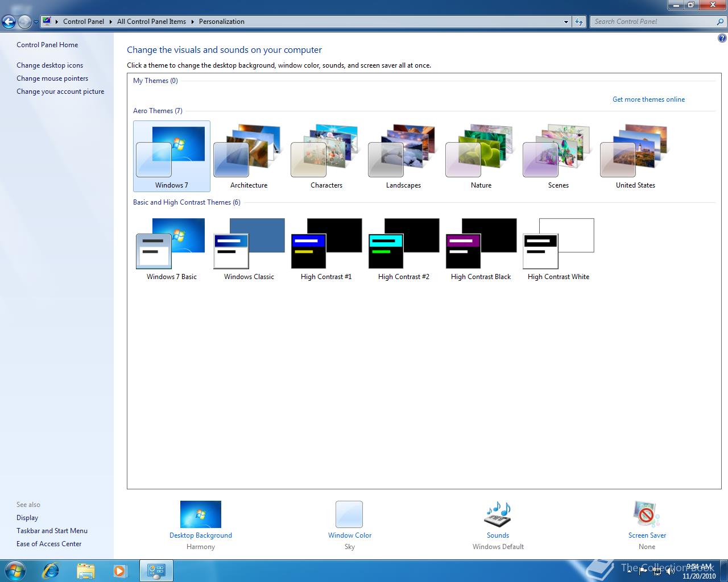
Task: Open Change your account picture
Action: point(60,92)
